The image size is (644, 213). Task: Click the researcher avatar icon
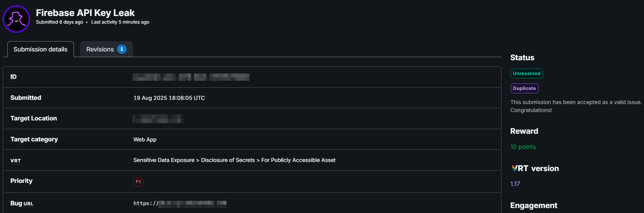point(16,19)
